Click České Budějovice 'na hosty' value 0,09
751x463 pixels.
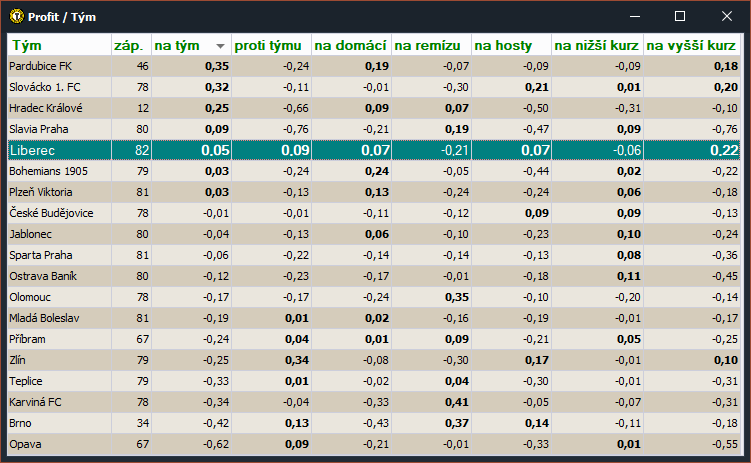(537, 213)
